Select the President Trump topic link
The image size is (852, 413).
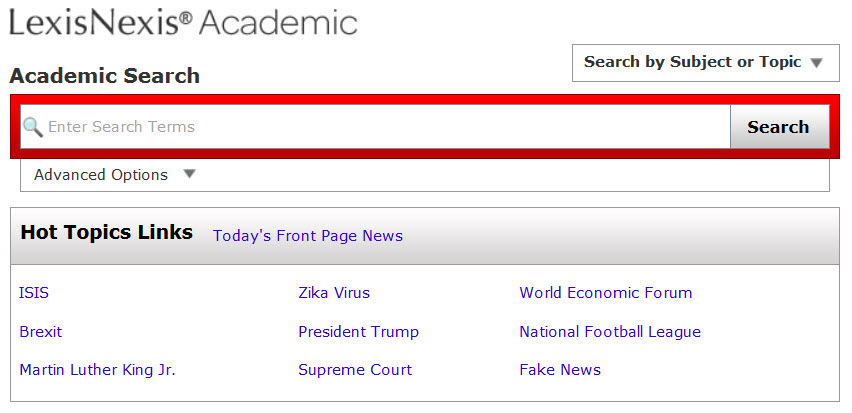[358, 331]
